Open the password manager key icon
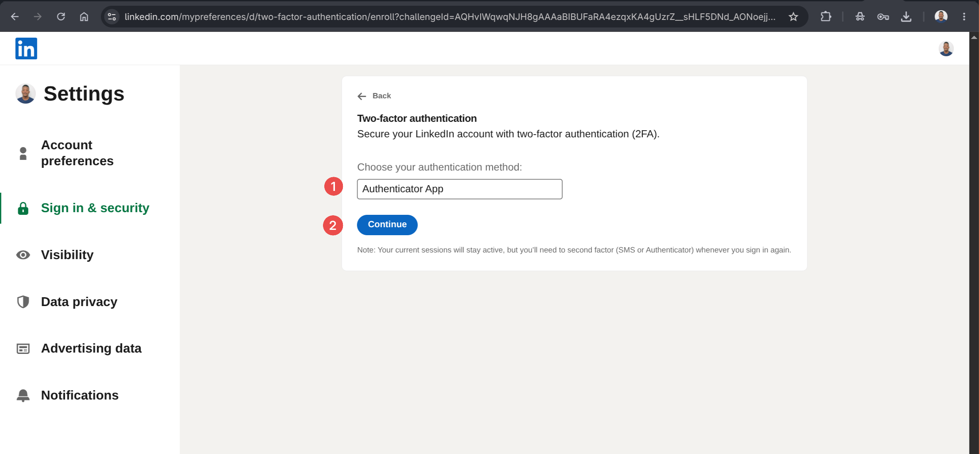 pyautogui.click(x=883, y=17)
